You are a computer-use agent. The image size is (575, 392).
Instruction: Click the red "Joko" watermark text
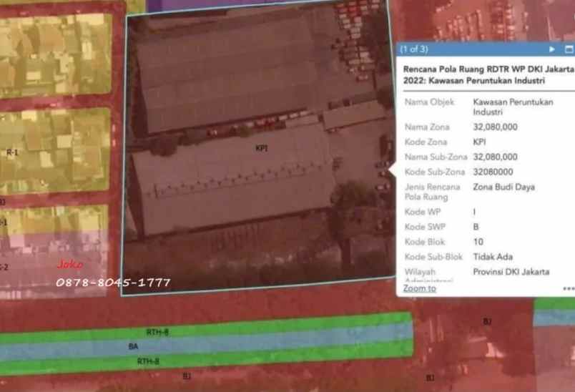[x=70, y=265]
